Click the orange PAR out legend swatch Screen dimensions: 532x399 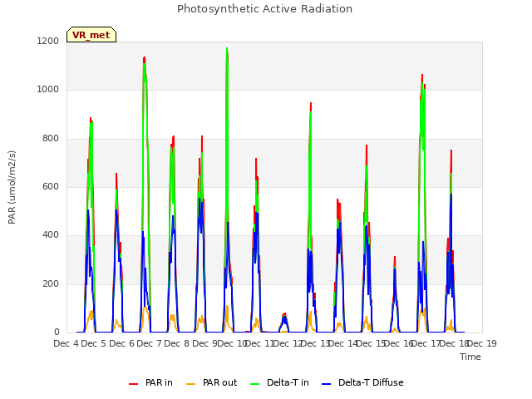[191, 384]
